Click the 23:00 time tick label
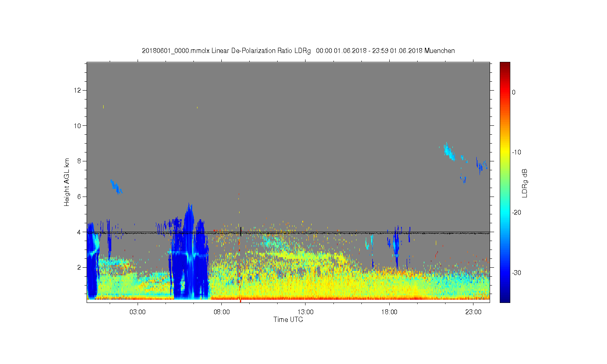The height and width of the screenshot is (364, 607). [x=473, y=312]
